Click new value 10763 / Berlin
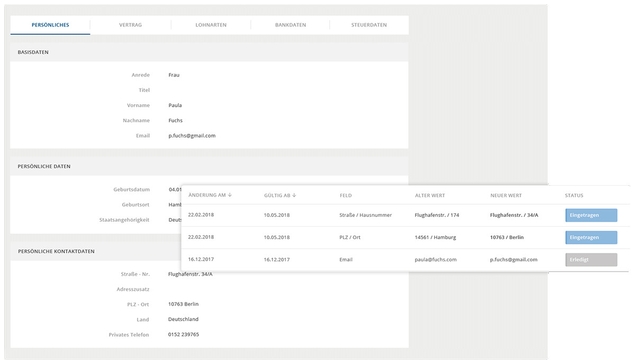 [x=507, y=238]
